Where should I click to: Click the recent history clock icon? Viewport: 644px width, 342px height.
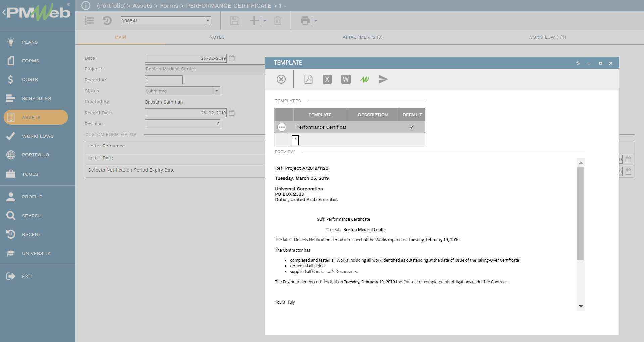pyautogui.click(x=107, y=21)
